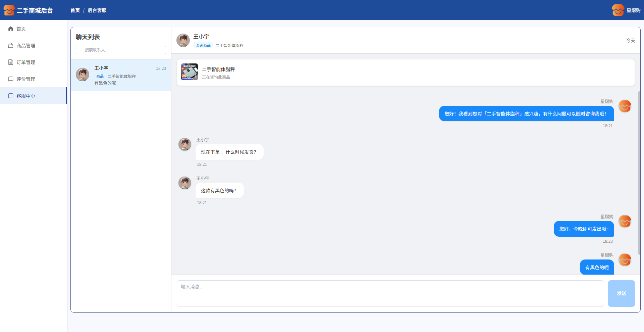Viewport: 644px width, 332px height.
Task: Click the 搜索联系人 search field
Action: (x=121, y=50)
